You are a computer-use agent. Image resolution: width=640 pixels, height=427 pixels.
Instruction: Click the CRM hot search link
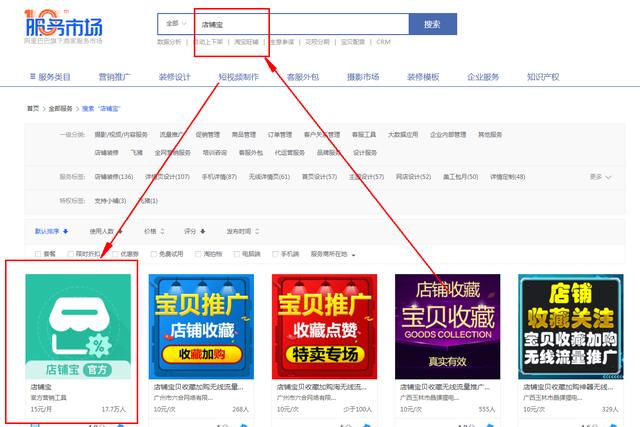pos(383,42)
